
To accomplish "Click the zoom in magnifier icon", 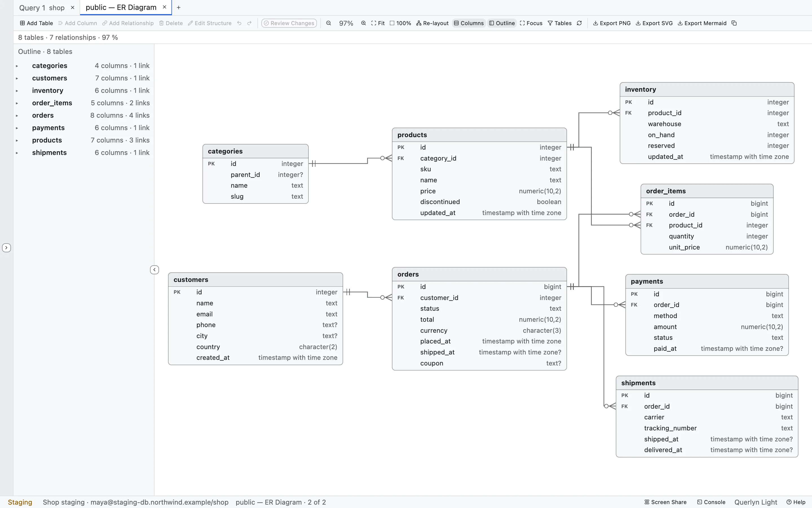I will pos(363,23).
